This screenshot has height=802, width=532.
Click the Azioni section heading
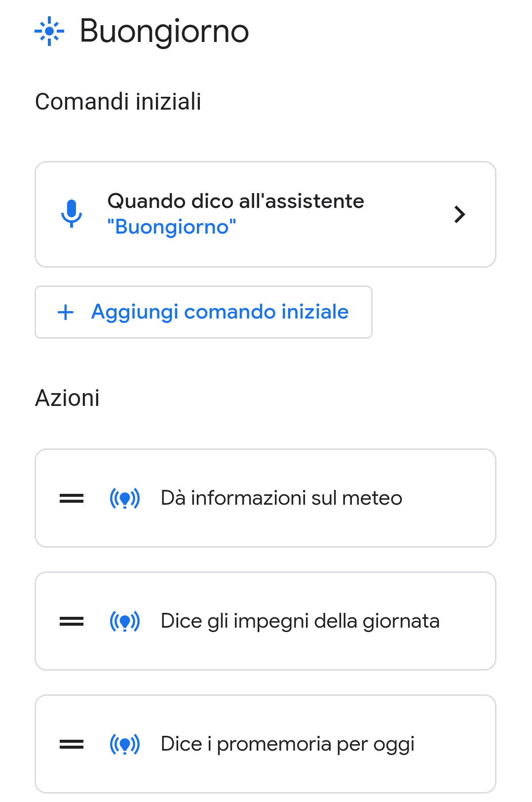(68, 397)
